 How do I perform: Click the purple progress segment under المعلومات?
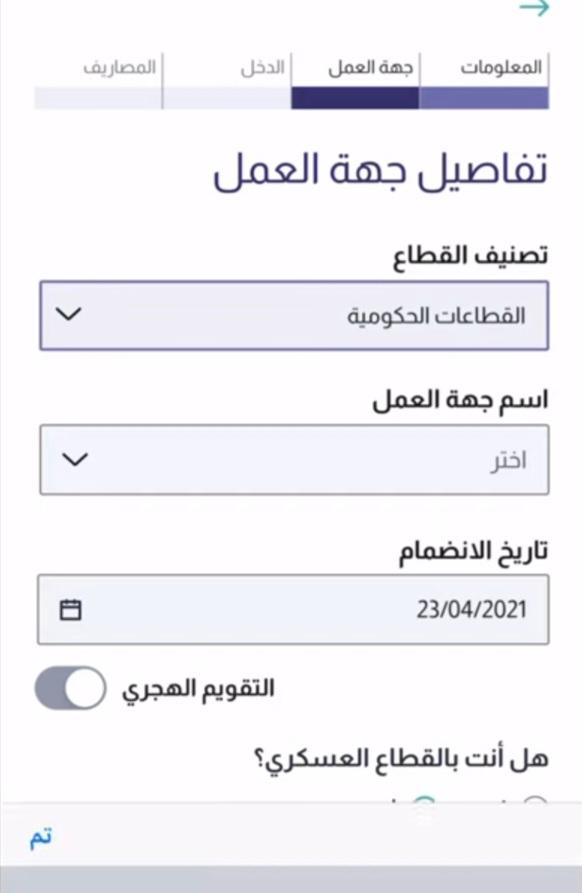point(484,98)
